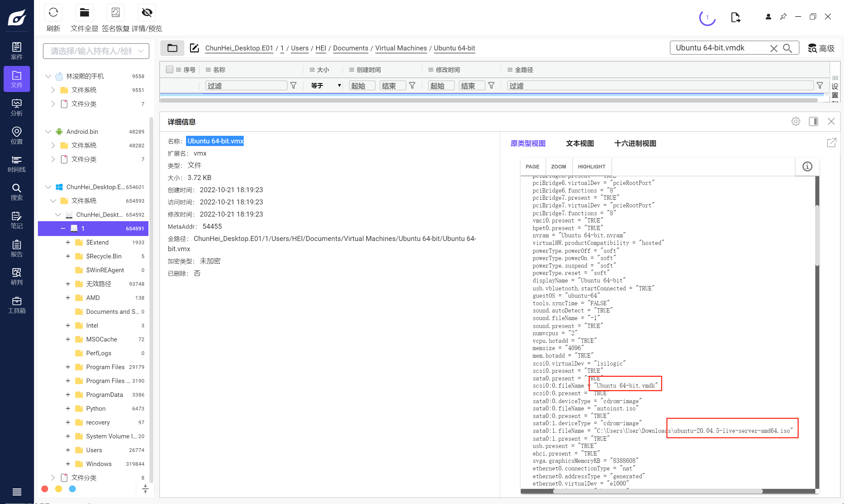Open the 工具箱 toolbox in sidebar
The width and height of the screenshot is (844, 504).
pos(16,305)
